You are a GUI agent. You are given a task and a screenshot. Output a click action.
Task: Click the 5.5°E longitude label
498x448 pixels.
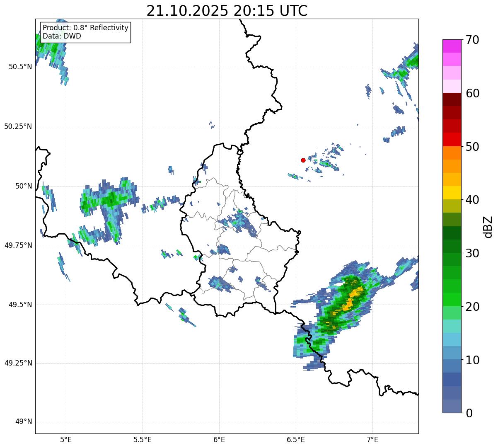143,439
